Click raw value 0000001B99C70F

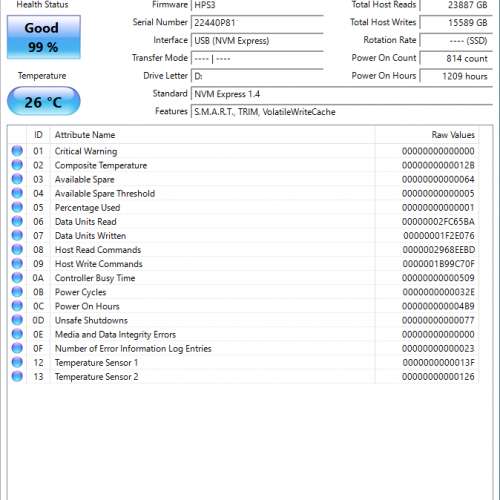pyautogui.click(x=438, y=264)
